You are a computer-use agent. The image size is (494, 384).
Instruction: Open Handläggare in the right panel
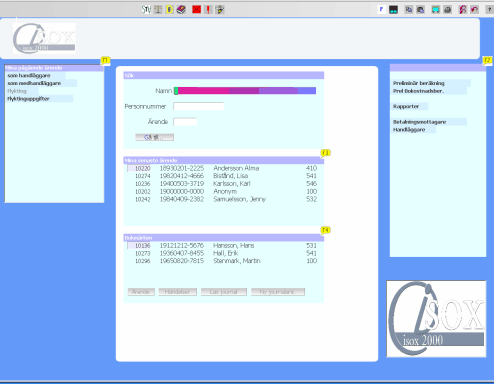pyautogui.click(x=409, y=129)
